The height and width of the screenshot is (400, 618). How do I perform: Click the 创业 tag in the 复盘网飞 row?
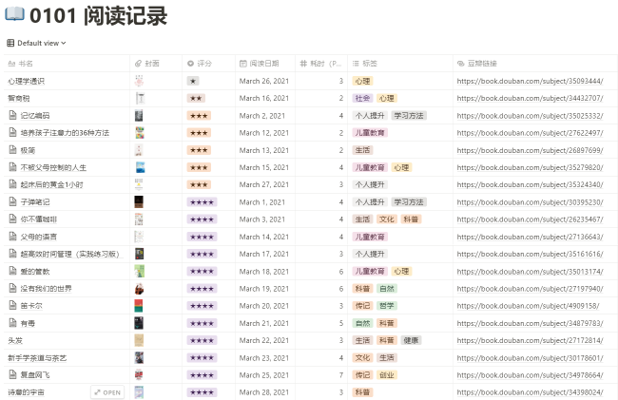tap(387, 375)
